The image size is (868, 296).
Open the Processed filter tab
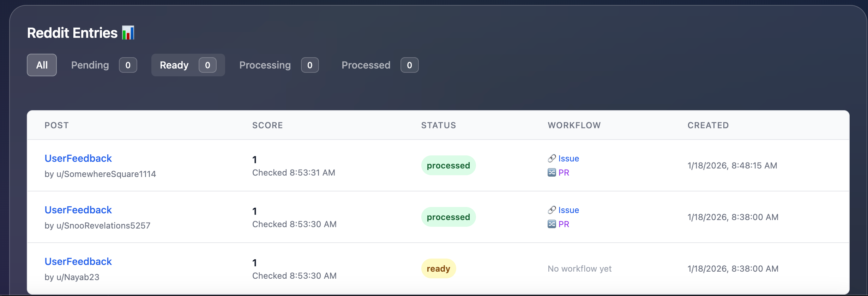pos(380,65)
